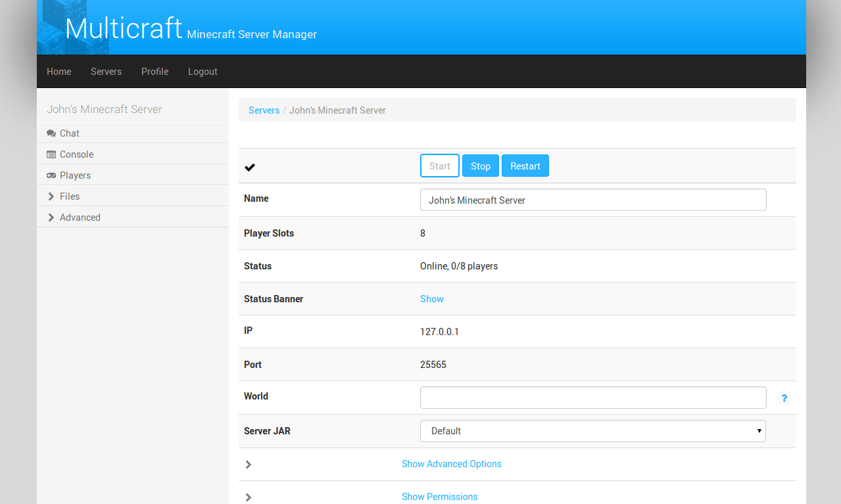
Task: Click the Servers breadcrumb link
Action: click(264, 110)
